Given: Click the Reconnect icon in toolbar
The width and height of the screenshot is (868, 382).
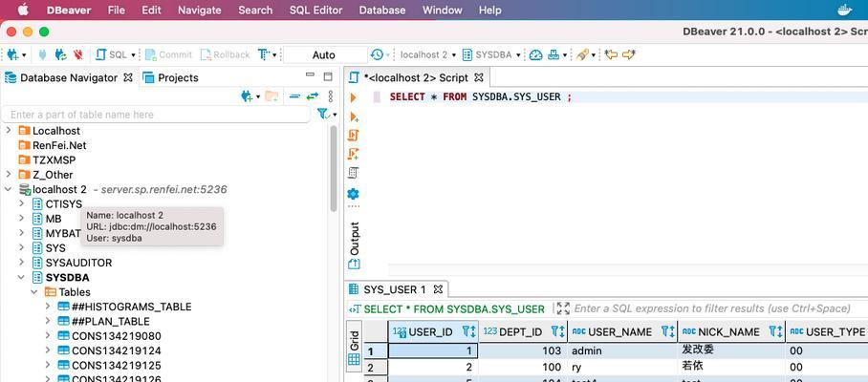Looking at the screenshot, I should point(60,54).
